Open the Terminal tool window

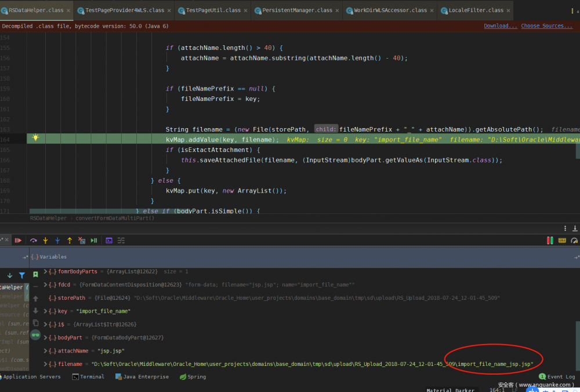pyautogui.click(x=88, y=377)
